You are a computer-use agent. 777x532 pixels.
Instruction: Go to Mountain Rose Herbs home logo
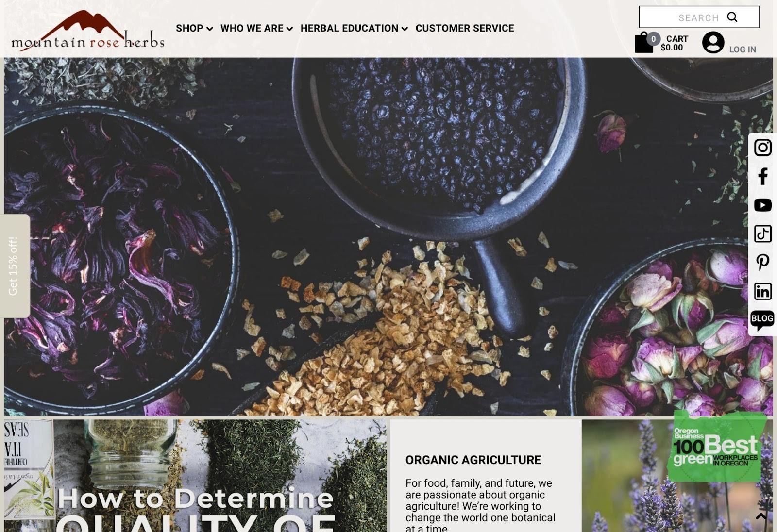[x=88, y=31]
